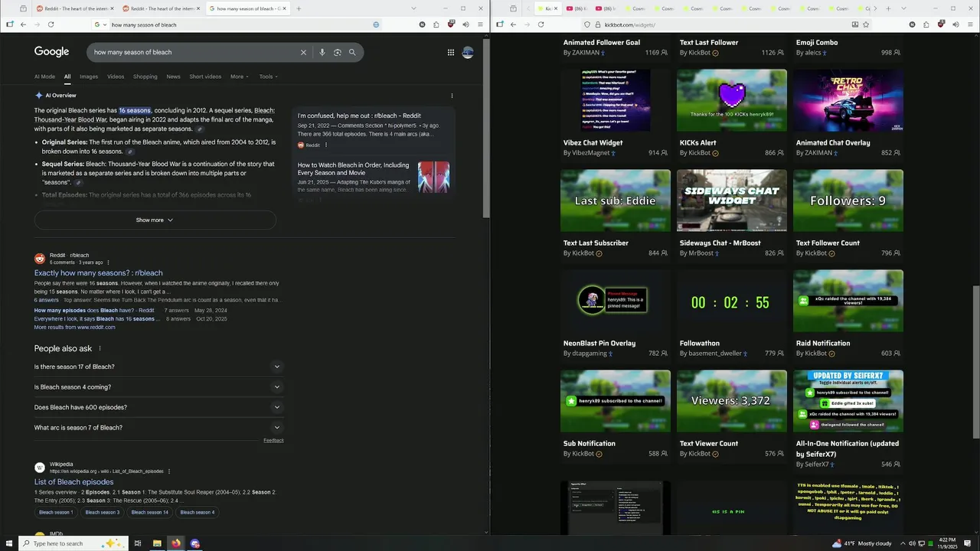980x551 pixels.
Task: Open new tab in kickbot browser window
Action: point(888,8)
